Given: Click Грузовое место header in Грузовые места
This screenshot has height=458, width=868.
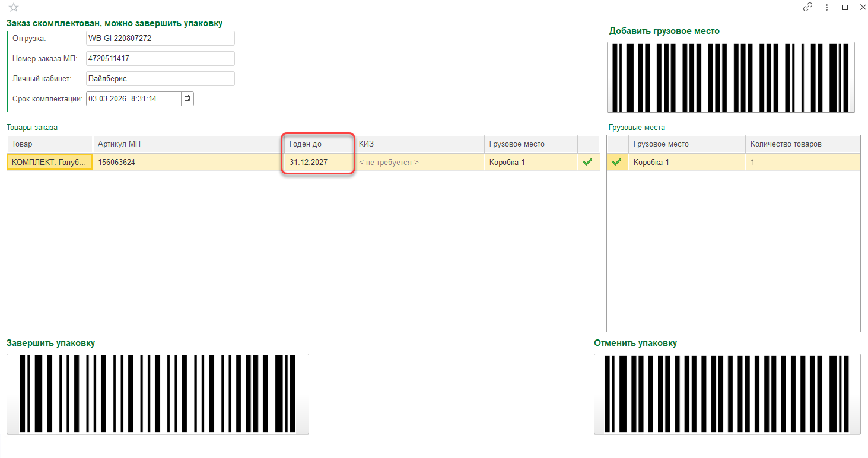Looking at the screenshot, I should 687,144.
